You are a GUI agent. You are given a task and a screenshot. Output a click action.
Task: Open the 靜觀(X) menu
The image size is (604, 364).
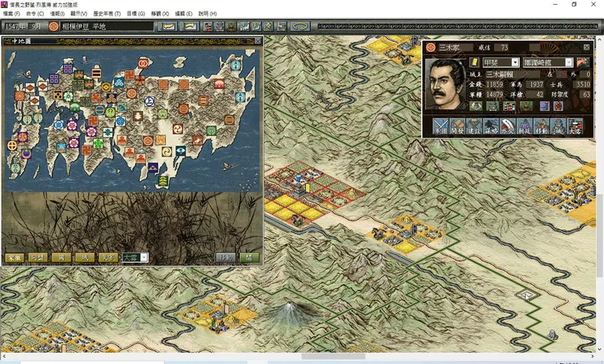pos(160,14)
